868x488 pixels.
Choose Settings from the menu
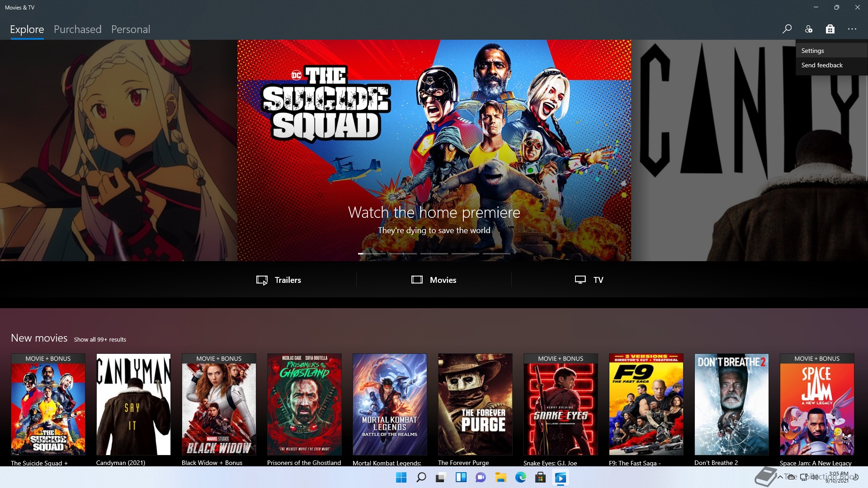coord(831,51)
